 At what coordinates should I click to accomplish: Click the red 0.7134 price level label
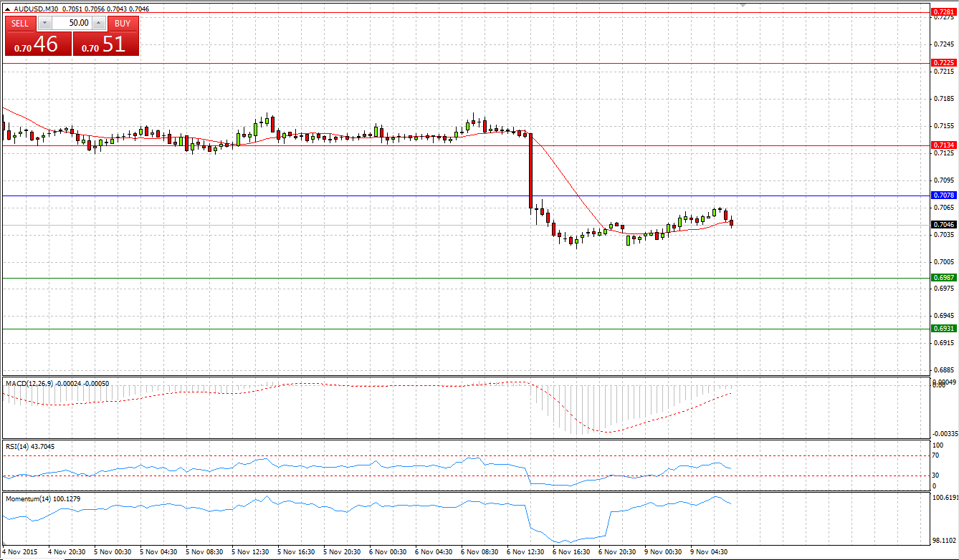[x=944, y=145]
